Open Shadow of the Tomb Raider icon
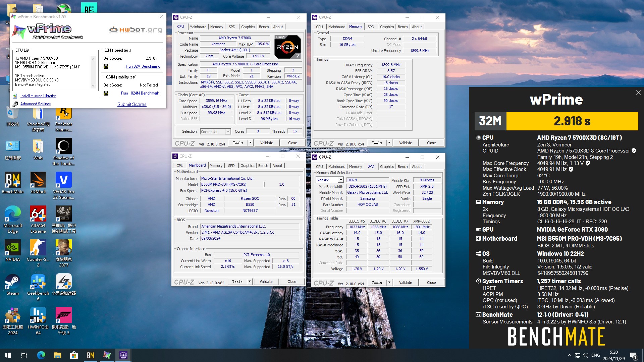The image size is (644, 362). click(63, 152)
